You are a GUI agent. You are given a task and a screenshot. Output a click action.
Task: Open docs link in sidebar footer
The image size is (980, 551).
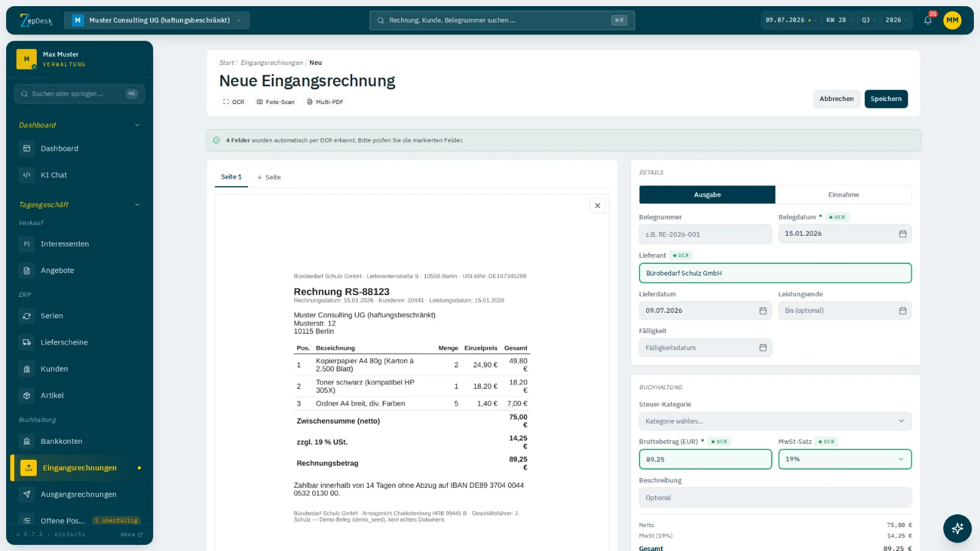[131, 534]
